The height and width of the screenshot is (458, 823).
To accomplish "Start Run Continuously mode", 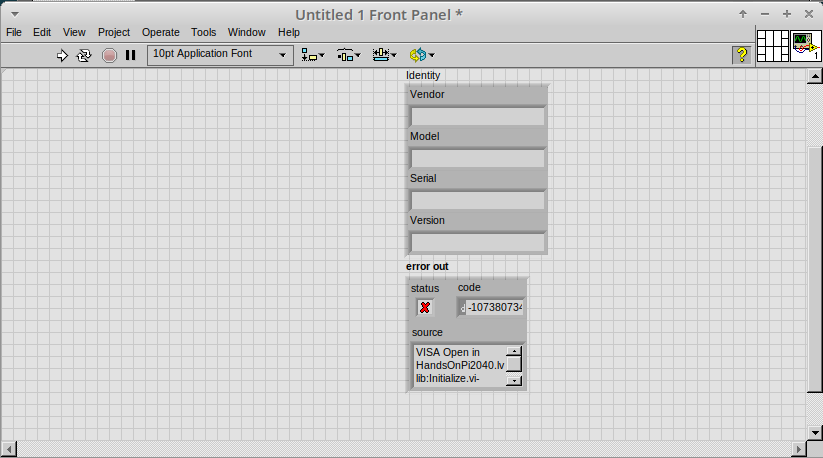I will click(x=84, y=55).
